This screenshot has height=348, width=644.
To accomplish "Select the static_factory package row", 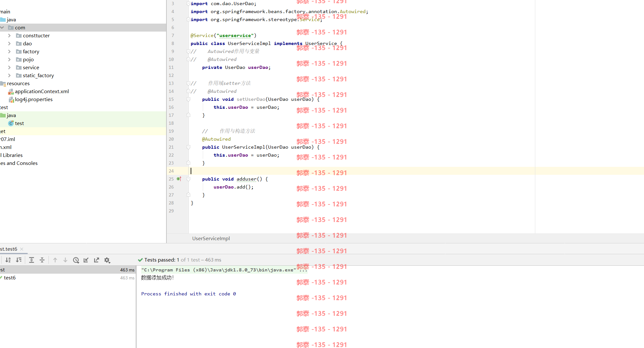I will [83, 75].
